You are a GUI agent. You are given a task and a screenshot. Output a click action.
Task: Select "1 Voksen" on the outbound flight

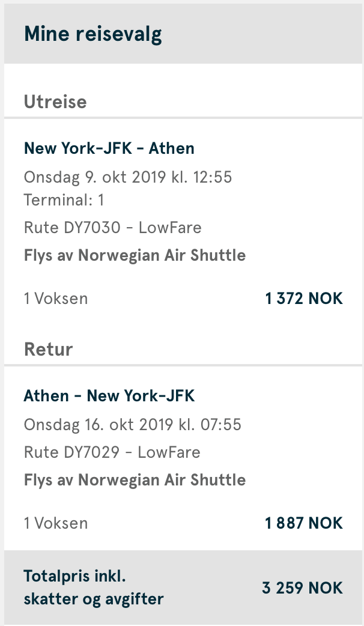pyautogui.click(x=56, y=299)
